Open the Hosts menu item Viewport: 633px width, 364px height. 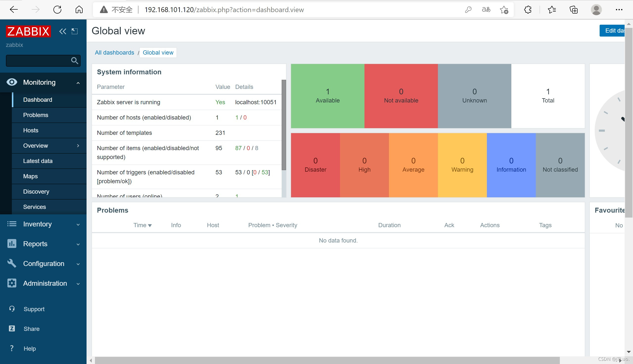pyautogui.click(x=31, y=130)
